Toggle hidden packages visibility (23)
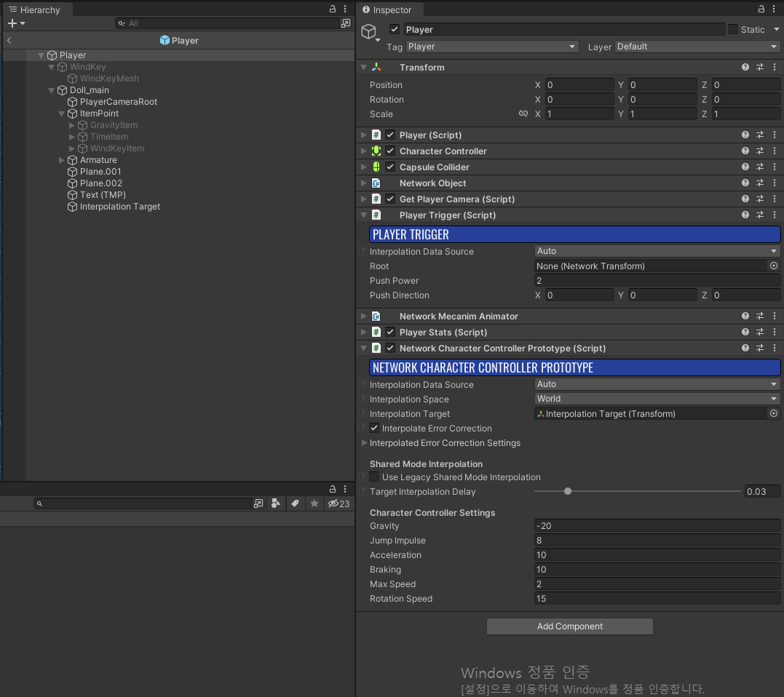Image resolution: width=784 pixels, height=697 pixels. (338, 503)
